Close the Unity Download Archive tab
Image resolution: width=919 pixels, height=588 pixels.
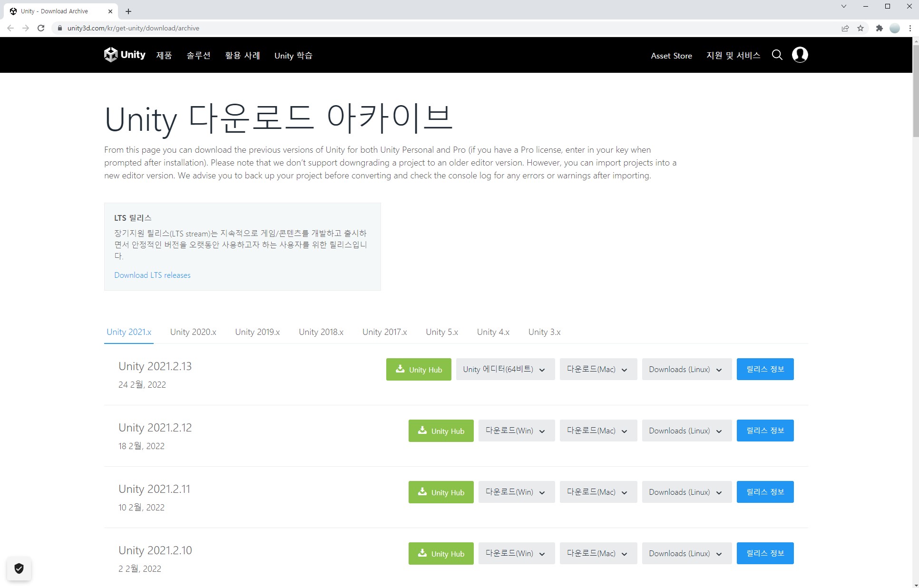pyautogui.click(x=110, y=11)
